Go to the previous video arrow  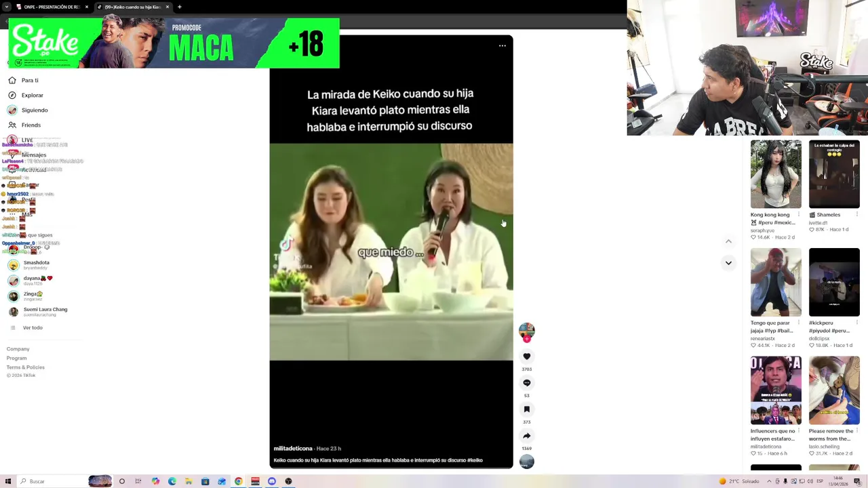click(x=728, y=241)
